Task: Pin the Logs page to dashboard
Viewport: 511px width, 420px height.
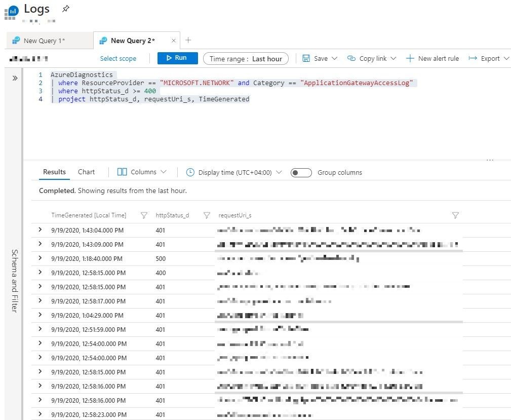Action: [x=66, y=8]
